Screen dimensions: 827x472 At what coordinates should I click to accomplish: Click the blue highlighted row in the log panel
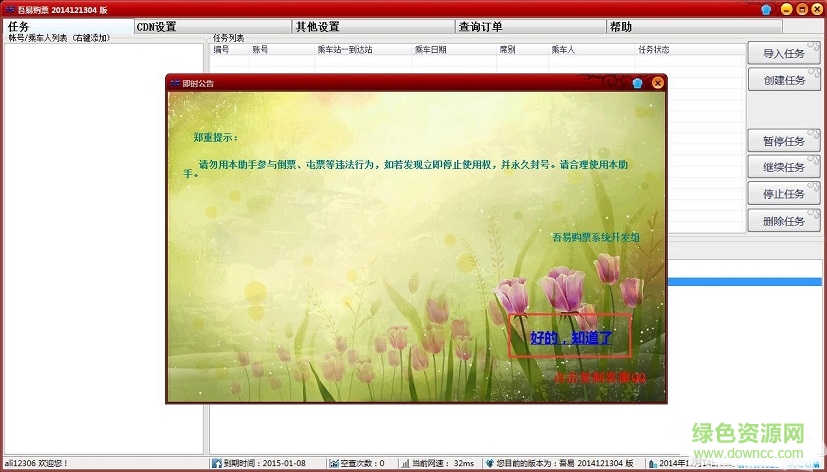pos(744,282)
